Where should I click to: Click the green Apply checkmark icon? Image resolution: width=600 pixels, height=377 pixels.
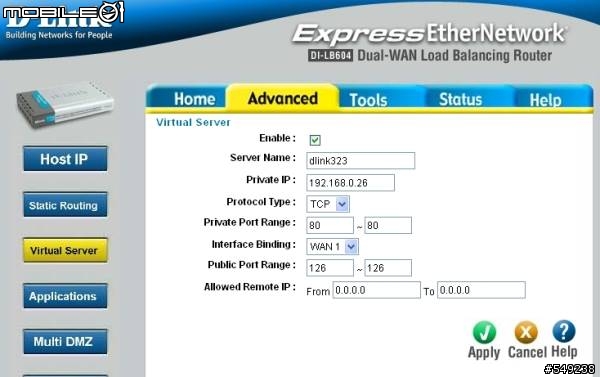pyautogui.click(x=484, y=332)
